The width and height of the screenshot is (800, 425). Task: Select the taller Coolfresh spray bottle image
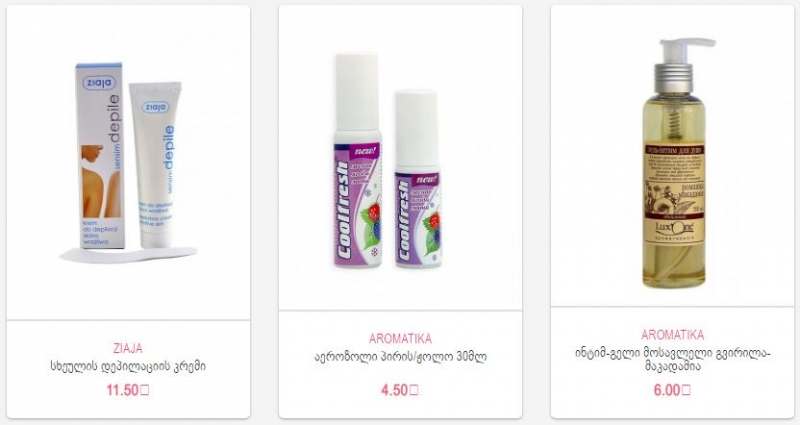pyautogui.click(x=358, y=160)
